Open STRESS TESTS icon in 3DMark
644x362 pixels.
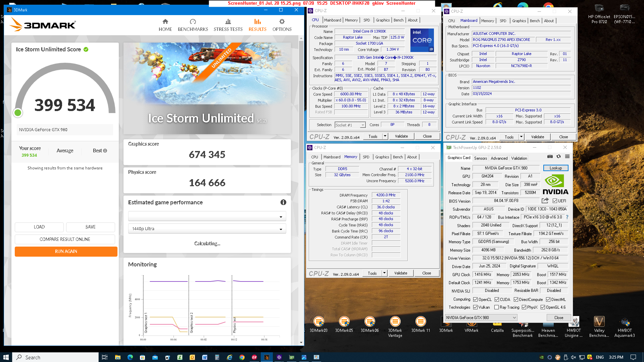tap(228, 21)
